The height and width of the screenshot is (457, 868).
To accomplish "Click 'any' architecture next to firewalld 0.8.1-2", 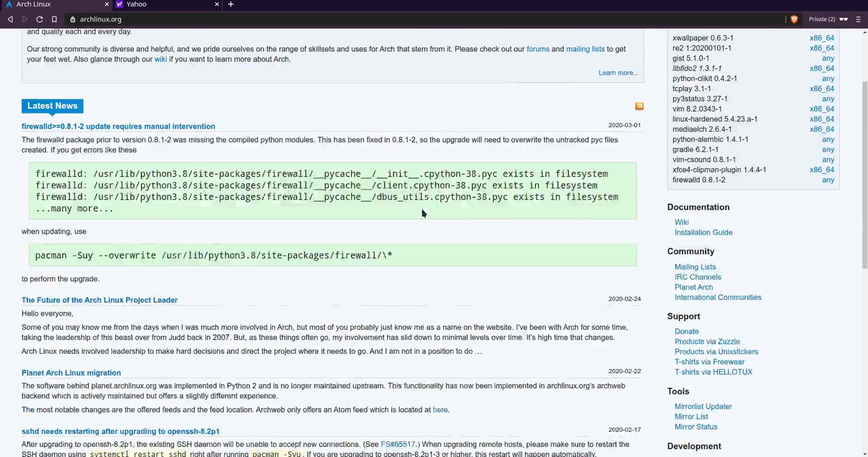I will click(828, 180).
